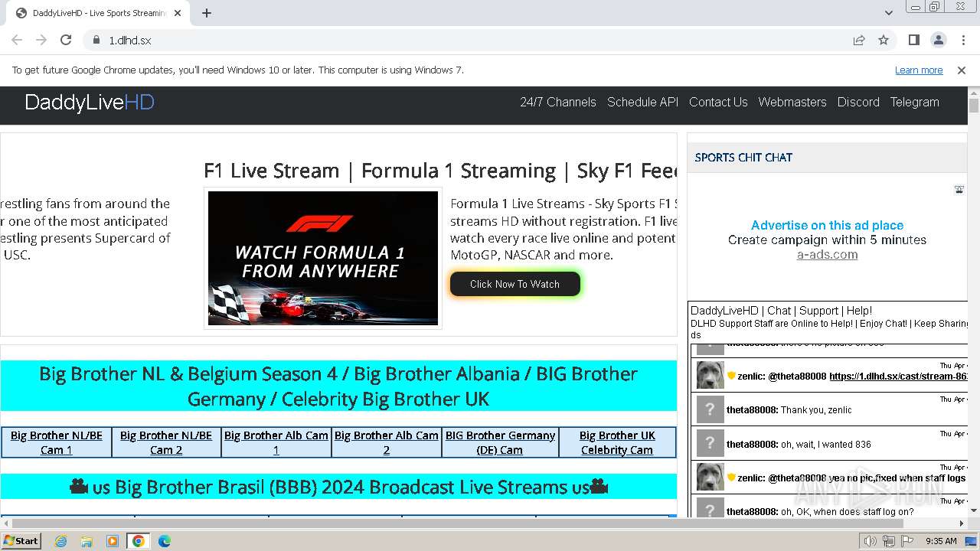Open Big Brother Alb Cam 2 link
The width and height of the screenshot is (980, 551).
(387, 442)
